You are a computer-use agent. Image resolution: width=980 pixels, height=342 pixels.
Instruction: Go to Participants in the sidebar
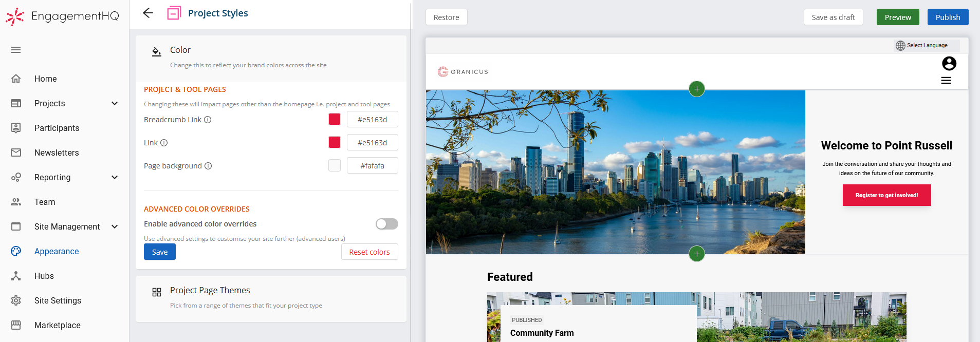click(x=57, y=128)
